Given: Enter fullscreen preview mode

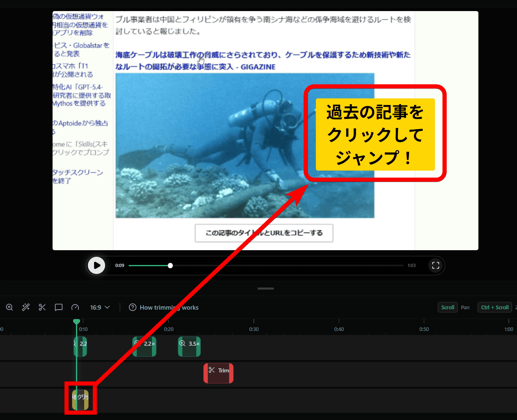Looking at the screenshot, I should 436,265.
